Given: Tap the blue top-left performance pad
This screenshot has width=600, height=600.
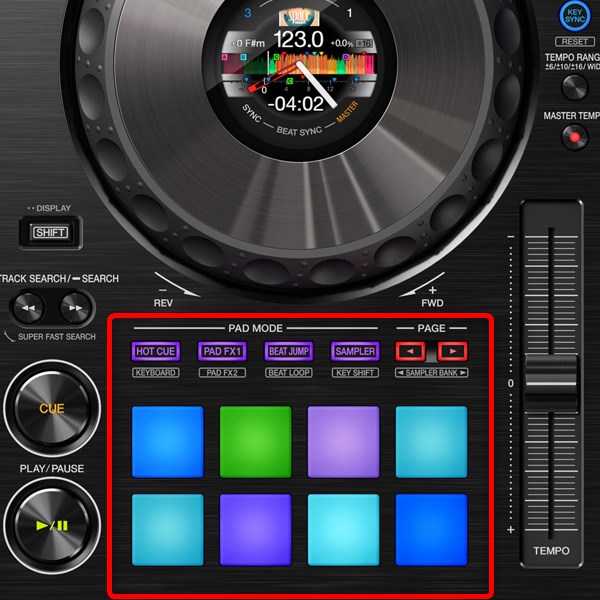Looking at the screenshot, I should pyautogui.click(x=168, y=442).
